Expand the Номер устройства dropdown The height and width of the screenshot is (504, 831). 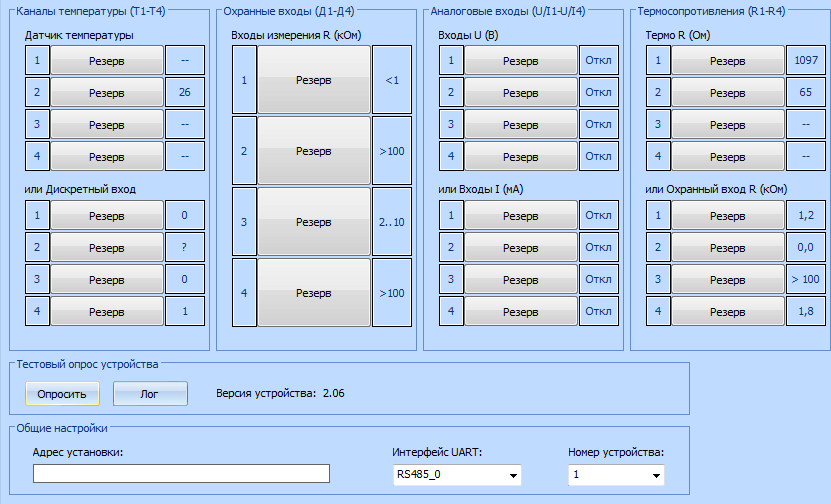(616, 475)
